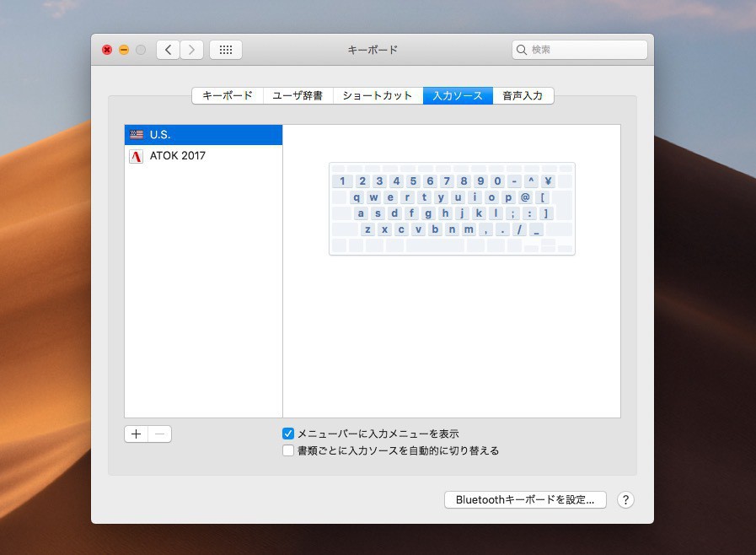
Task: Click the U.S. flag icon
Action: pos(137,135)
